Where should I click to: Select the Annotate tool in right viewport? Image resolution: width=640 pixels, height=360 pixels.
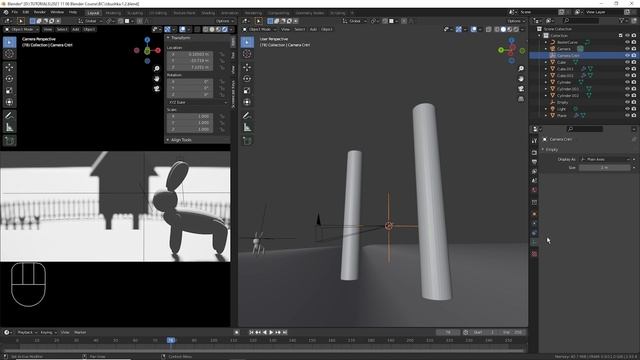(247, 116)
